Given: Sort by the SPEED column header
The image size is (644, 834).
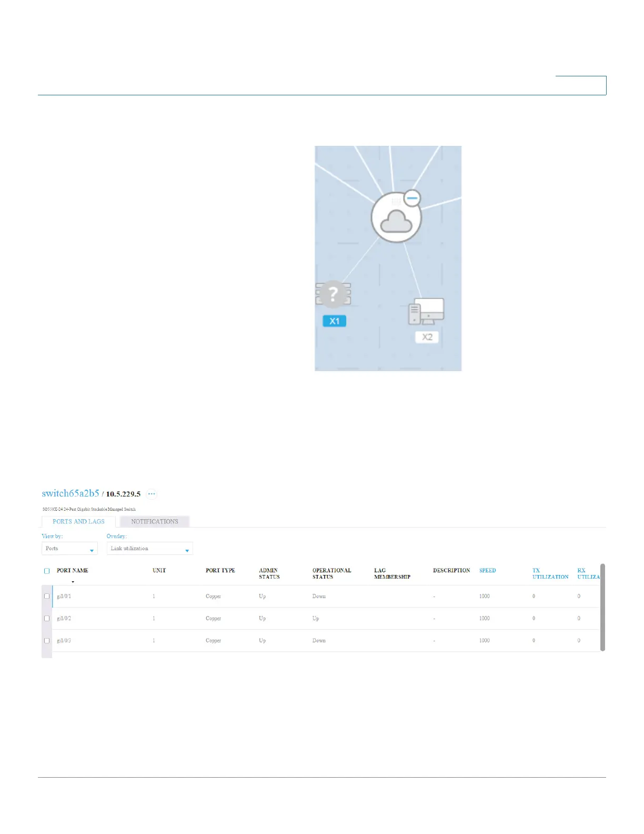Looking at the screenshot, I should (x=488, y=571).
